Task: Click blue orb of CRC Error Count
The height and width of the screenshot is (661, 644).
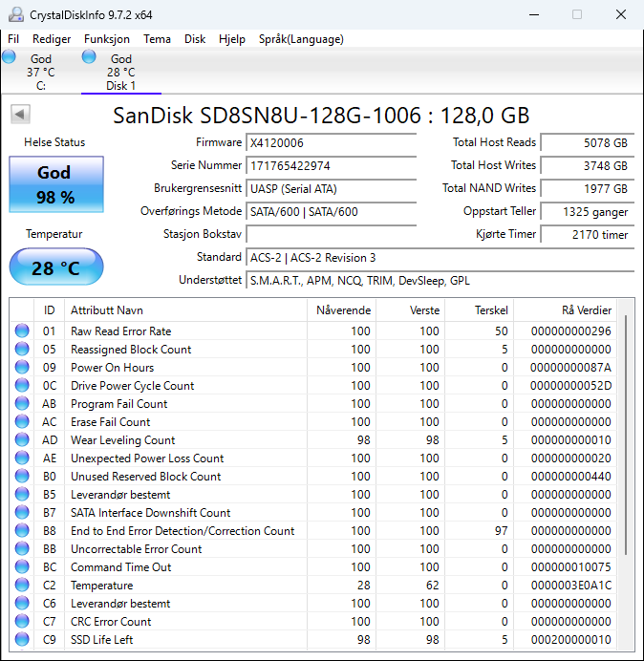Action: click(22, 621)
